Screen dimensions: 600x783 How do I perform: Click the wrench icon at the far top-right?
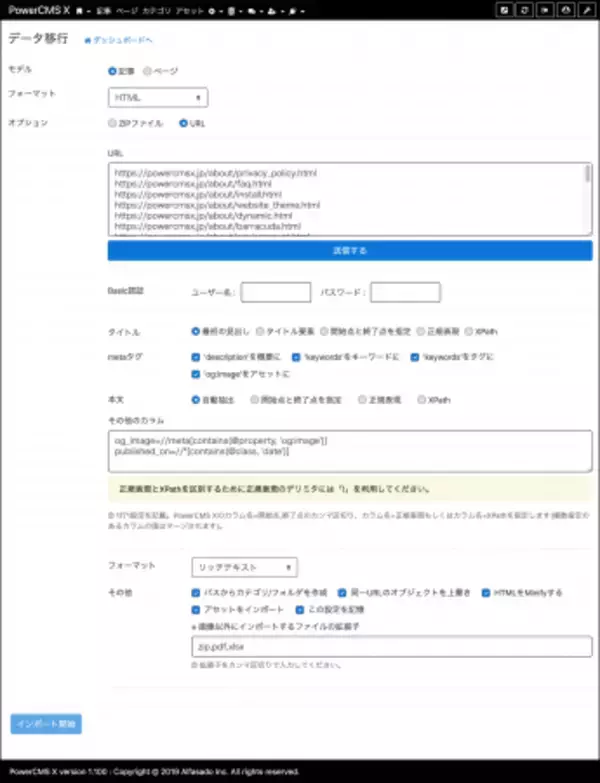[587, 8]
